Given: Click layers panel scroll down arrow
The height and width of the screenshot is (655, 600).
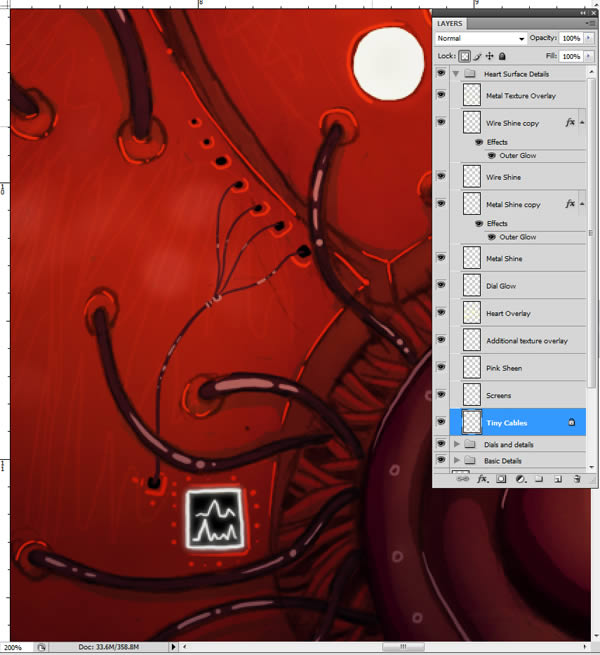Looking at the screenshot, I should [x=591, y=467].
